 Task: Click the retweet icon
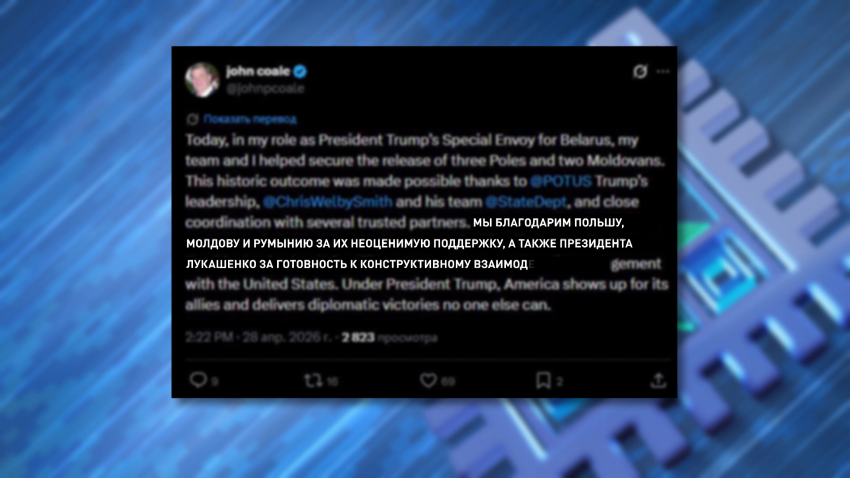313,380
